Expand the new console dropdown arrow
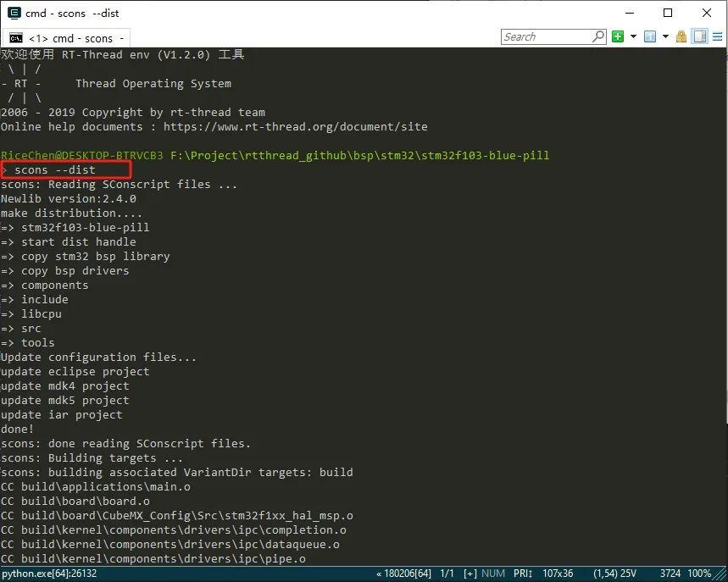 pos(633,36)
